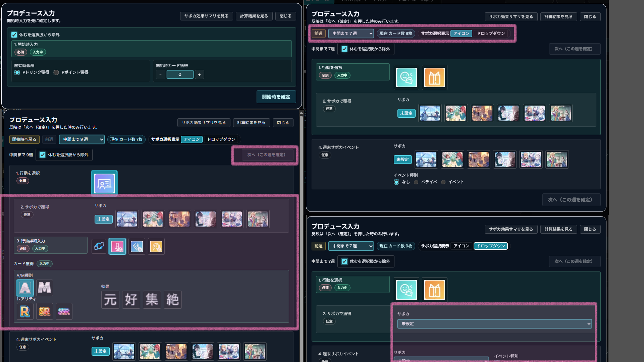Screen dimensions: 644x362
Task: Select the pink vocal lesson detail icon
Action: pyautogui.click(x=117, y=246)
